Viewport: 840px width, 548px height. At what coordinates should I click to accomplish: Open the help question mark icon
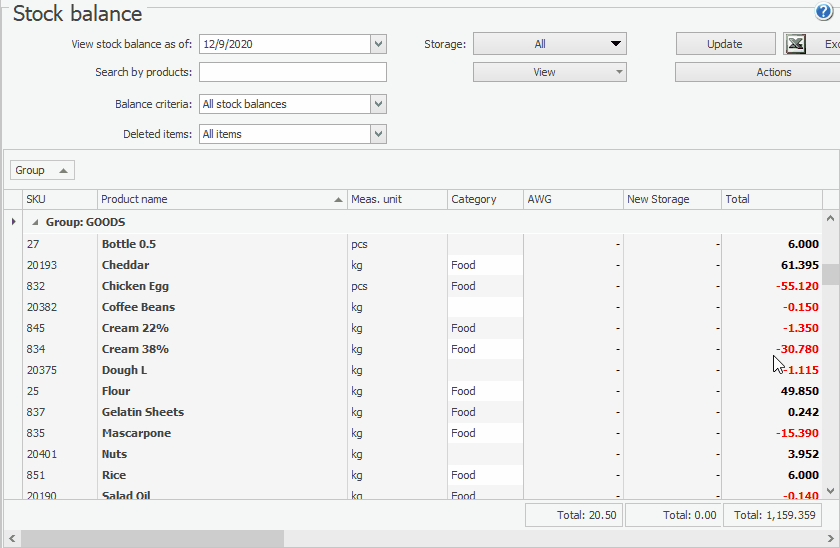click(x=823, y=12)
